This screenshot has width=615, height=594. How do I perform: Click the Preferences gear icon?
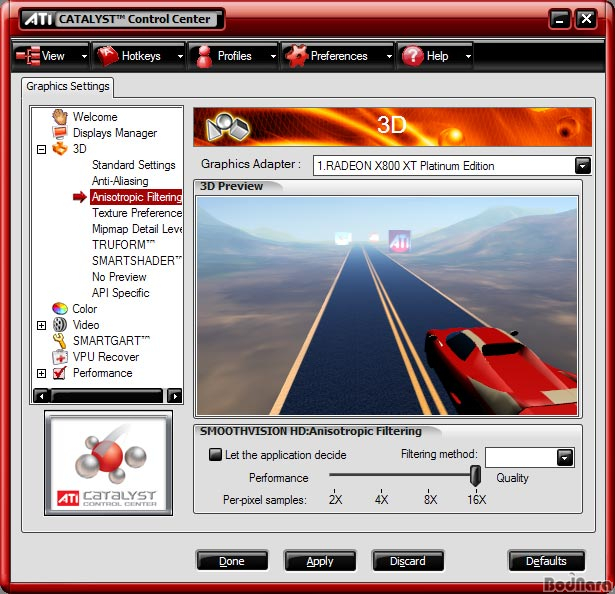296,56
